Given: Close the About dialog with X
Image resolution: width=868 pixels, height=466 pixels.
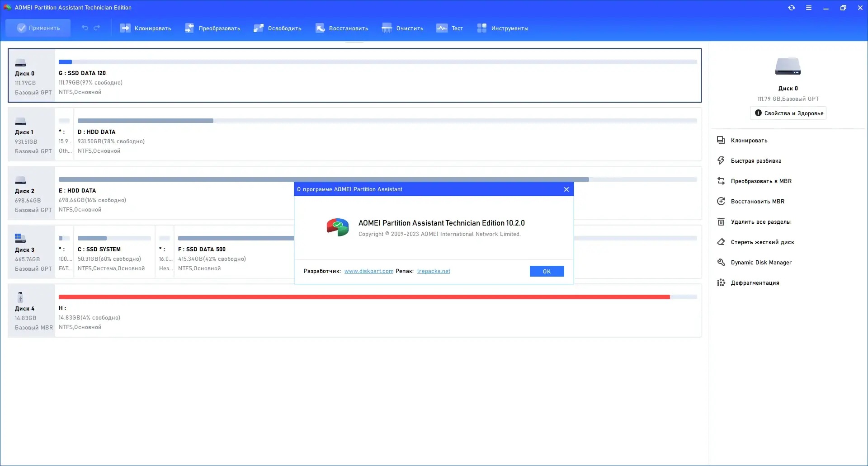Looking at the screenshot, I should pos(566,189).
